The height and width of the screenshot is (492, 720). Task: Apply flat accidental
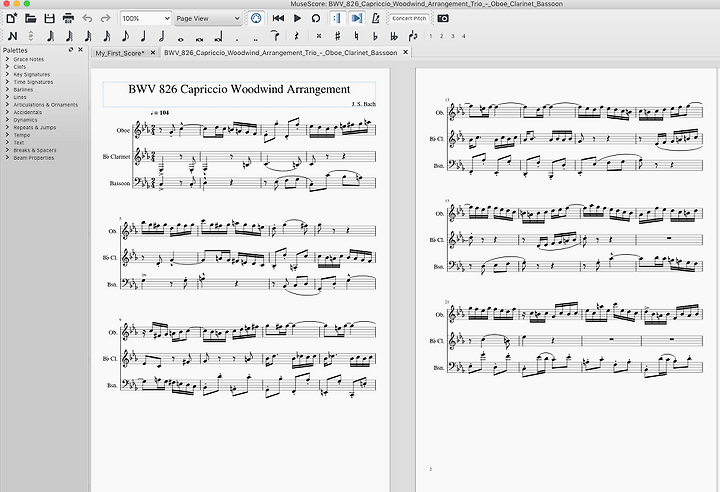[375, 36]
